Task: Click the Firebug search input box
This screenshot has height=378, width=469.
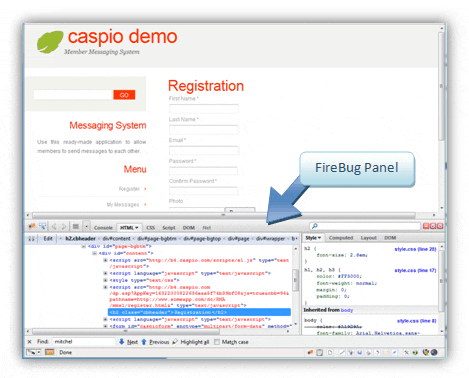Action: coord(365,226)
